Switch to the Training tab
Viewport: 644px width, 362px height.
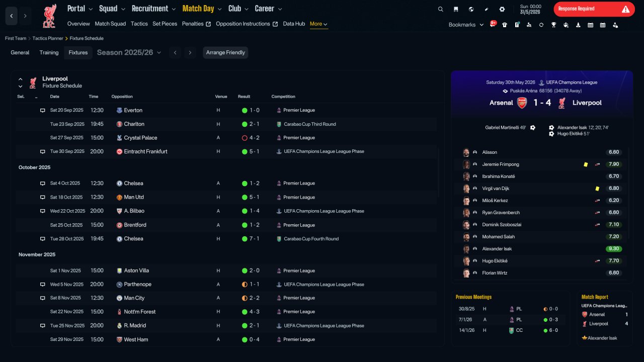coord(49,53)
